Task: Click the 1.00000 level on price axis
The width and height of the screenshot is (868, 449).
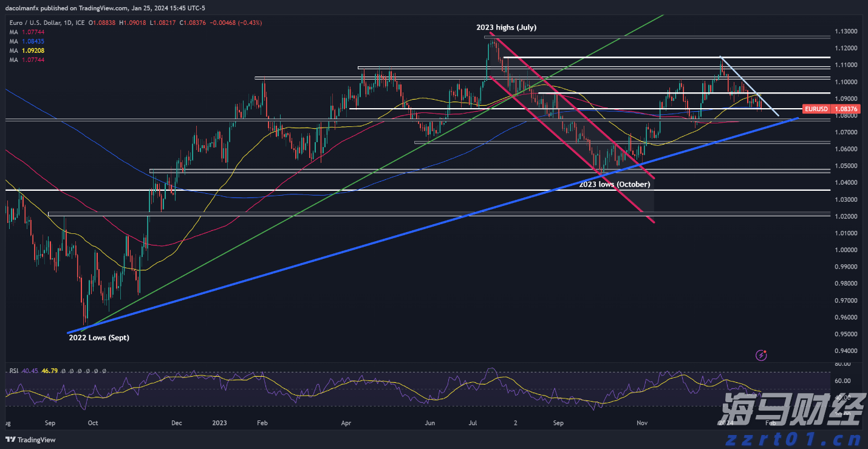Action: (x=846, y=250)
